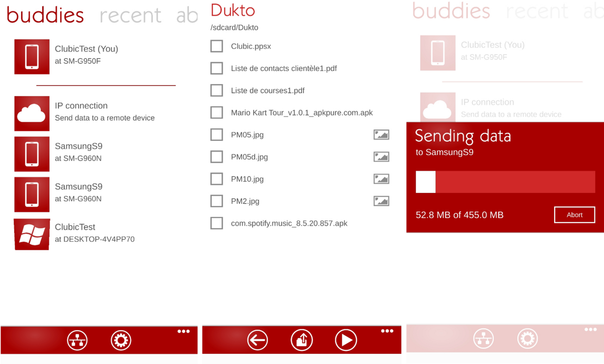This screenshot has width=604, height=364.
Task: Check com.spotify.music apk checkbox
Action: [x=216, y=224]
